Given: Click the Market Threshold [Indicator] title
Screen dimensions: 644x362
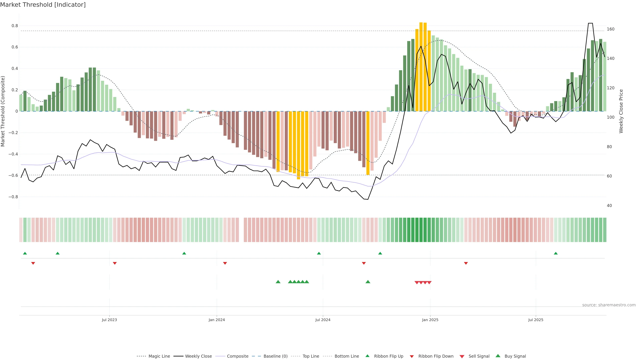Looking at the screenshot, I should point(43,5).
